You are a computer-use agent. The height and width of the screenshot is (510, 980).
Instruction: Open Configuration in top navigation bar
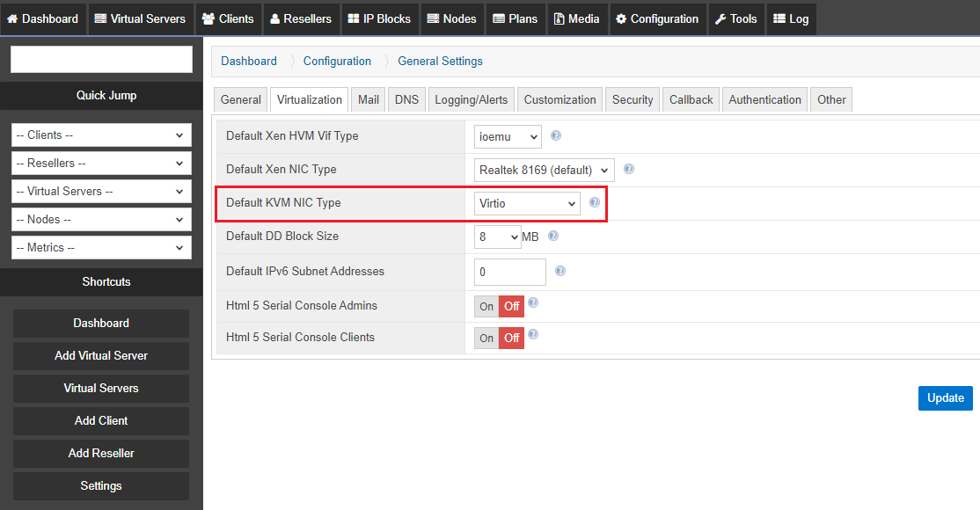[x=657, y=18]
